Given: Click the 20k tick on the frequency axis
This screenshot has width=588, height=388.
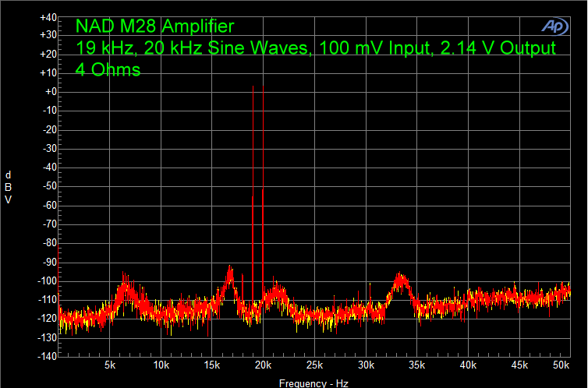Looking at the screenshot, I should [263, 365].
